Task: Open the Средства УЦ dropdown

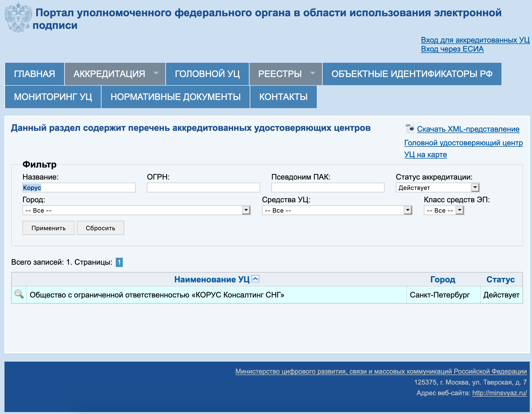Action: click(337, 210)
